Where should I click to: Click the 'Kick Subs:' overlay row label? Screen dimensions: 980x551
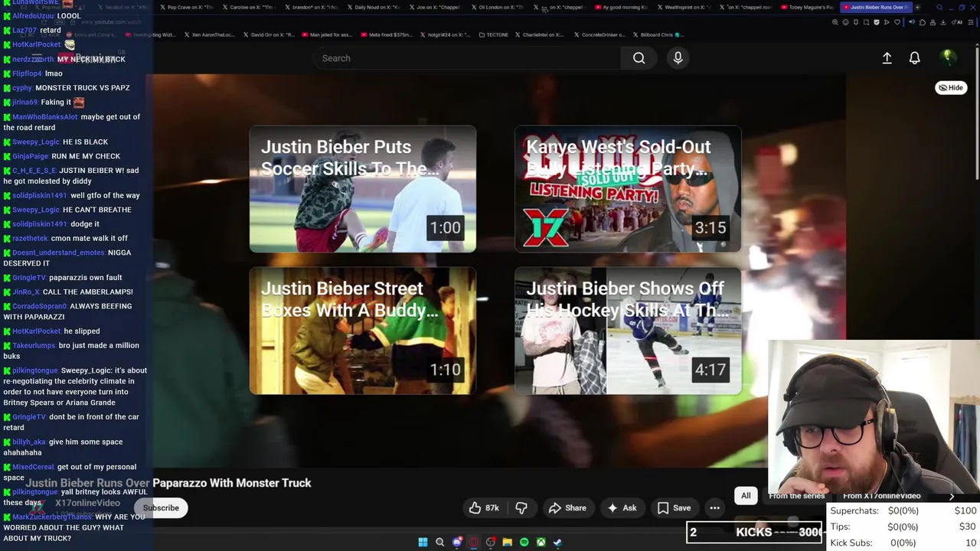pyautogui.click(x=851, y=543)
